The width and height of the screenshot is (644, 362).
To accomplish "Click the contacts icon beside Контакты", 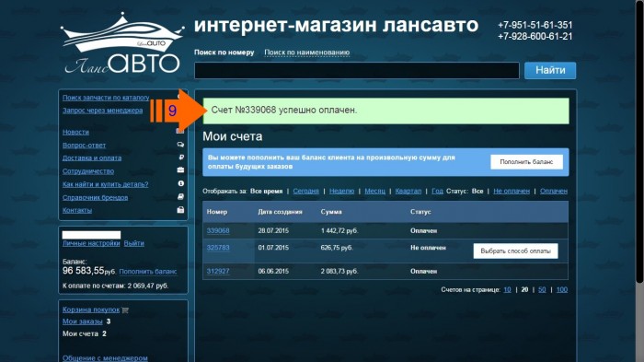I will [180, 210].
